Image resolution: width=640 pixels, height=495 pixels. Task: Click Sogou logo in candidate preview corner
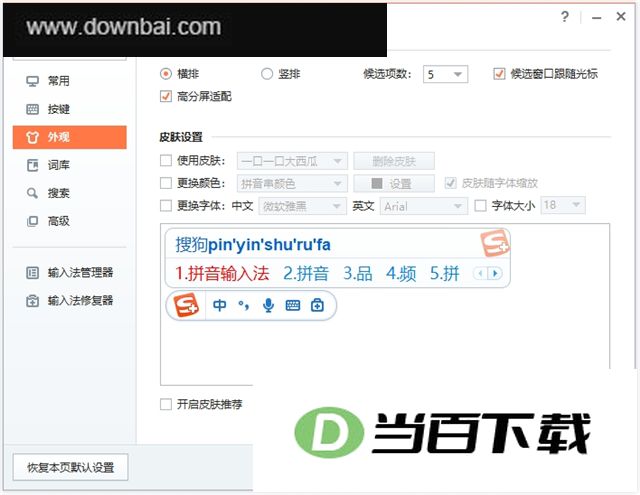tap(495, 243)
